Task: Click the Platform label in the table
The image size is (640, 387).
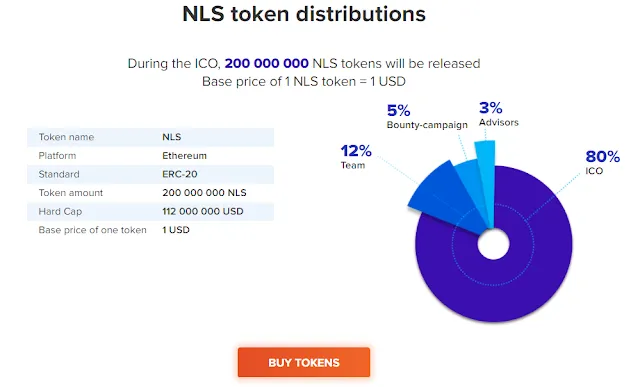Action: (57, 156)
